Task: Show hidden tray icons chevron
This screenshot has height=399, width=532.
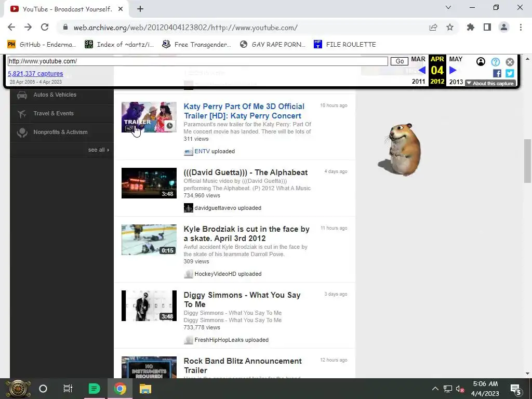Action: click(x=435, y=389)
